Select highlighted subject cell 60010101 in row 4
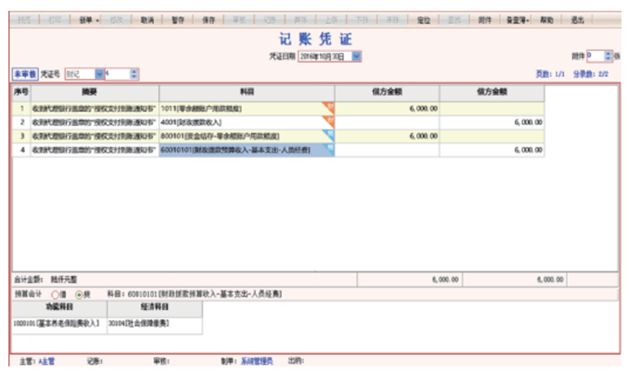 tap(247, 150)
